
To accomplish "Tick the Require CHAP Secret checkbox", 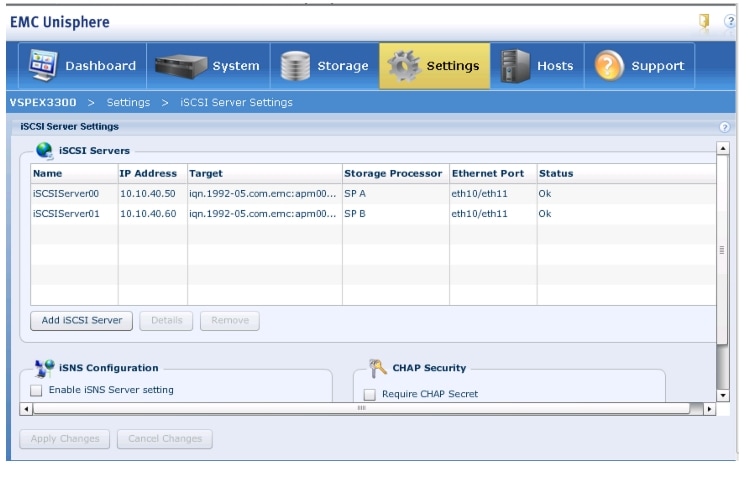I will click(369, 394).
